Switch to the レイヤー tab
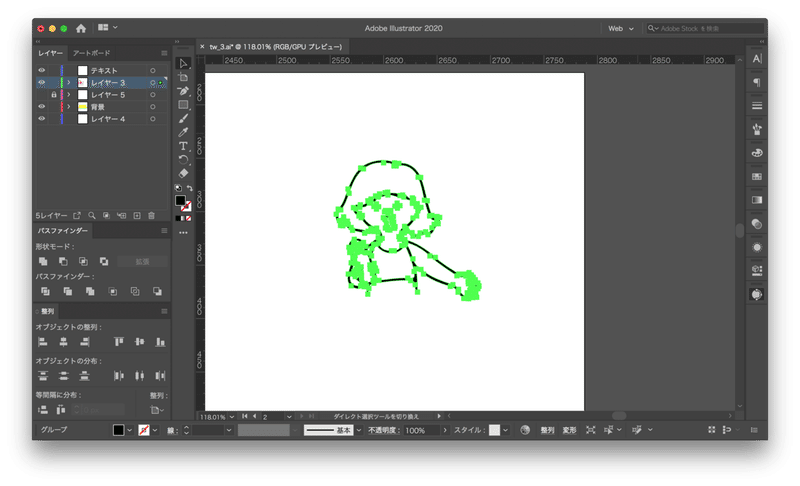The image size is (800, 486). tap(51, 53)
